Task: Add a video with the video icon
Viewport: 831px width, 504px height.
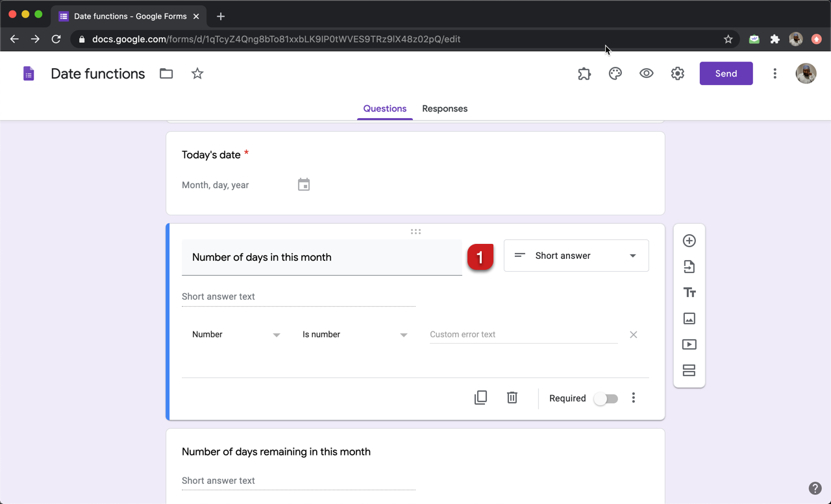Action: 689,344
